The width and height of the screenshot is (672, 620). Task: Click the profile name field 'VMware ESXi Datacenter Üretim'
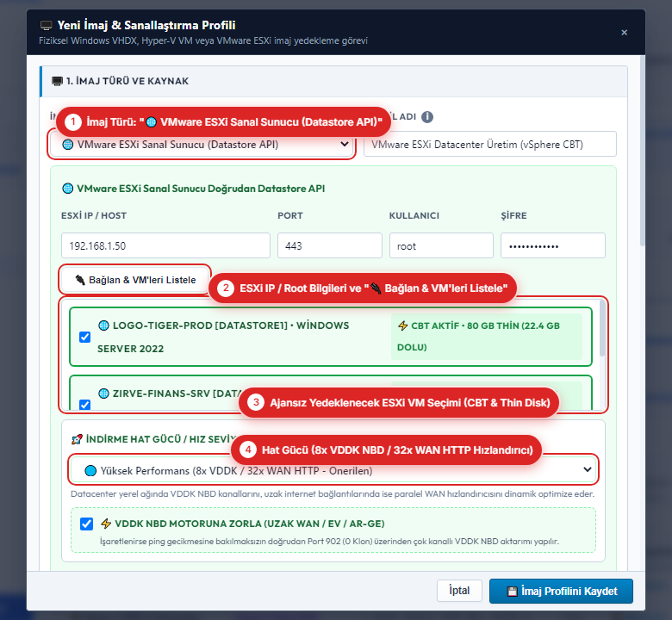pos(490,144)
